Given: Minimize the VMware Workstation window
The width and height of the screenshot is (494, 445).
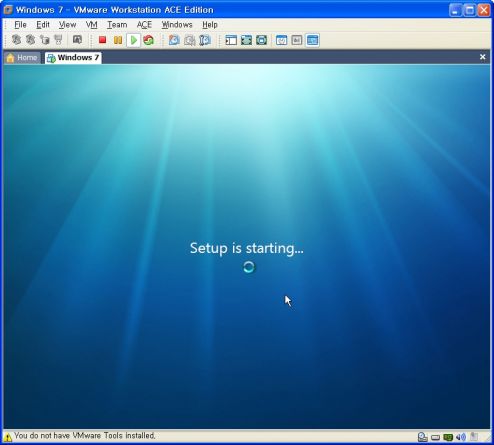Looking at the screenshot, I should [x=455, y=10].
